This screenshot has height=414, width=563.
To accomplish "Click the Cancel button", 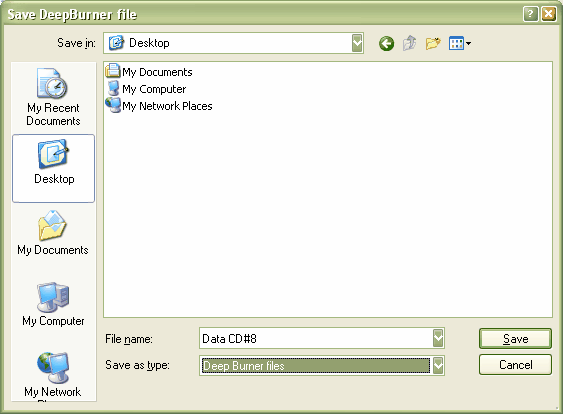I will [515, 365].
